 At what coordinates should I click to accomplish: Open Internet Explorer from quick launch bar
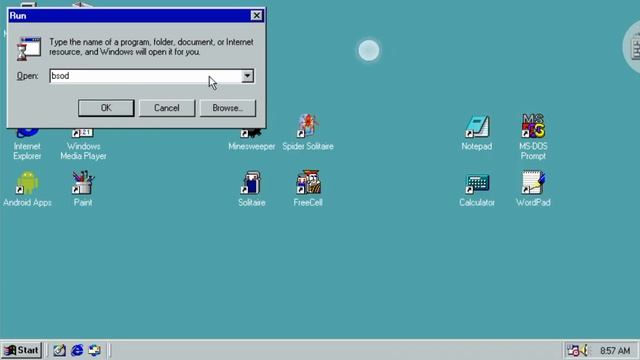click(77, 350)
